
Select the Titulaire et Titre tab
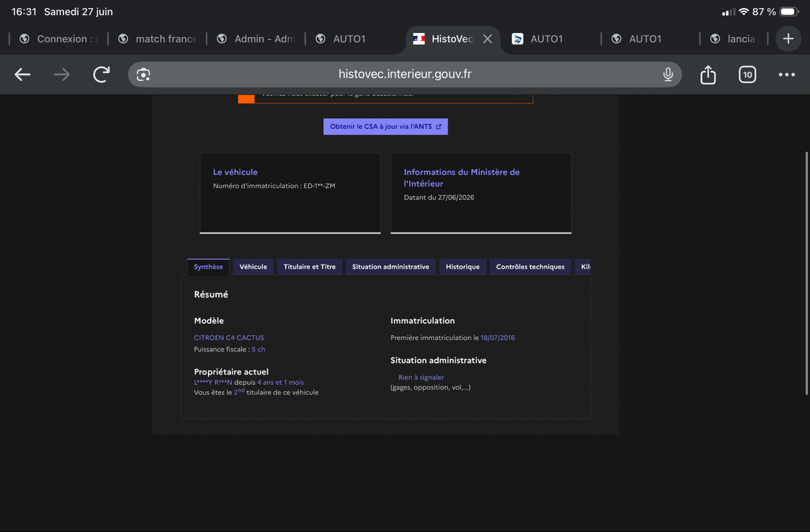click(310, 267)
